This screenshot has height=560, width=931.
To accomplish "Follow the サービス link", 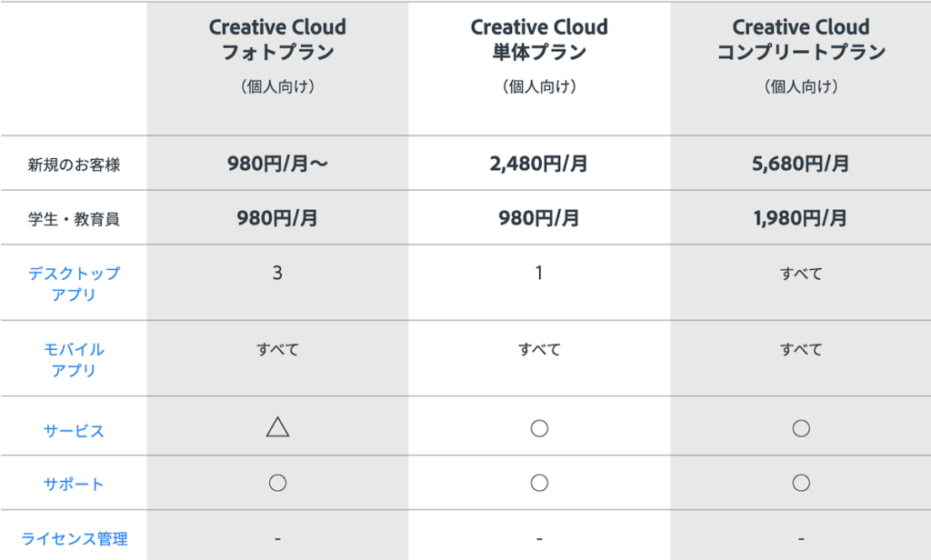I will [x=74, y=431].
